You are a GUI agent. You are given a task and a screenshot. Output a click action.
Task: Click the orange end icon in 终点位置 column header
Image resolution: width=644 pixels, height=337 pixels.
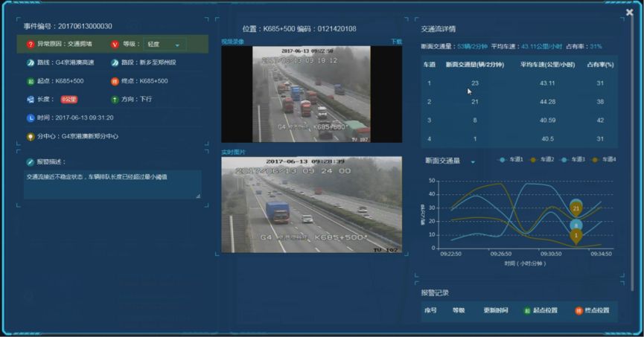tap(578, 311)
